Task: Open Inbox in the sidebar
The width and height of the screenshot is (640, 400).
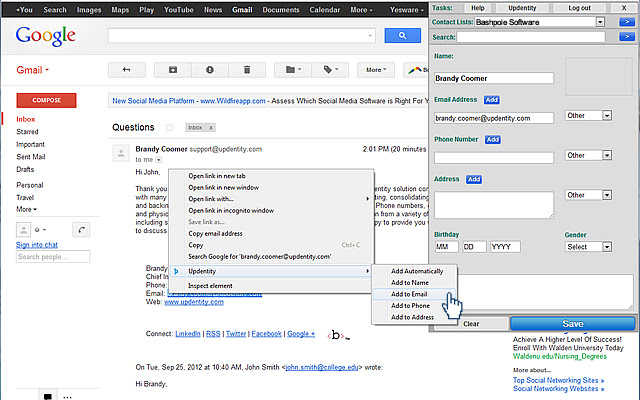Action: (x=26, y=119)
